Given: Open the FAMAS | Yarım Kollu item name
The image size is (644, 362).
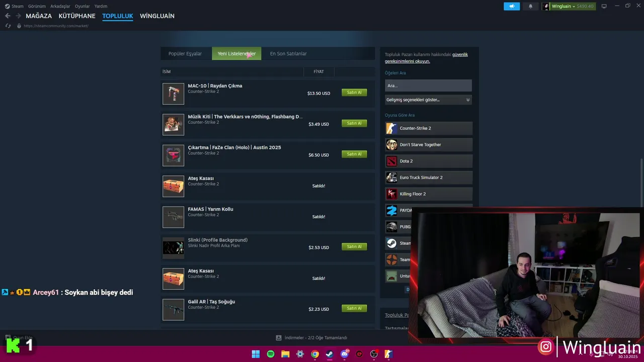Looking at the screenshot, I should (210, 209).
